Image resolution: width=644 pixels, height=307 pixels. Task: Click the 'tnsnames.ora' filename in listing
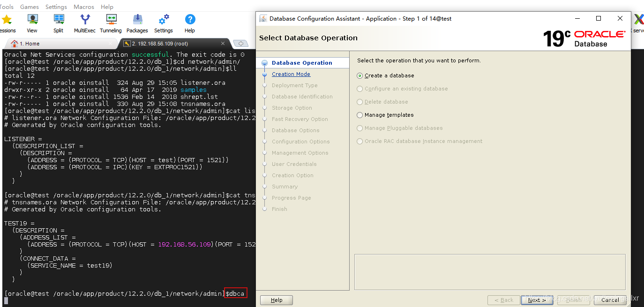click(x=203, y=104)
